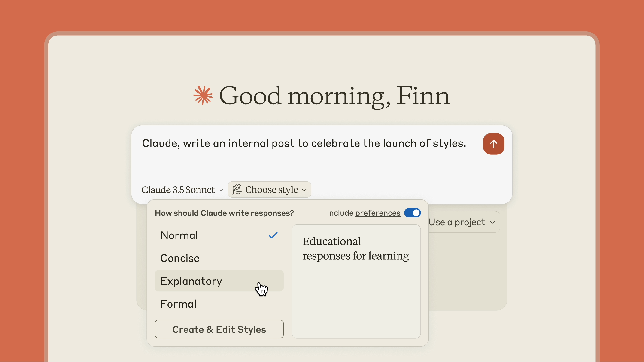The height and width of the screenshot is (362, 644).
Task: Click the chevron beside Choose style
Action: click(x=304, y=190)
